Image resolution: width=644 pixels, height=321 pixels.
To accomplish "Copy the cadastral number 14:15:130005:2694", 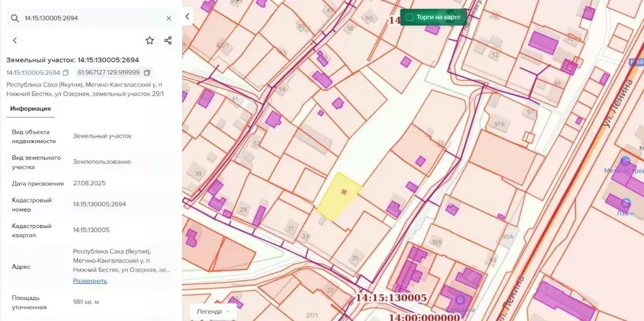I will click(65, 73).
